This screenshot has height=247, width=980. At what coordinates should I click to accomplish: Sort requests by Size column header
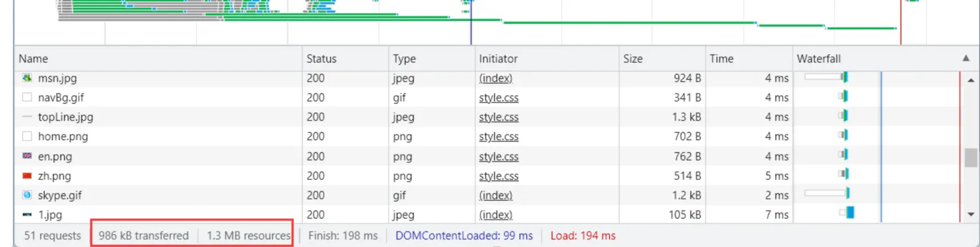[x=632, y=59]
